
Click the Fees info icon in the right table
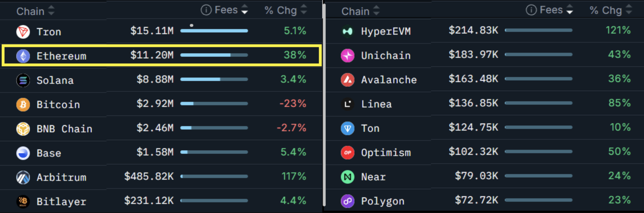tap(531, 10)
